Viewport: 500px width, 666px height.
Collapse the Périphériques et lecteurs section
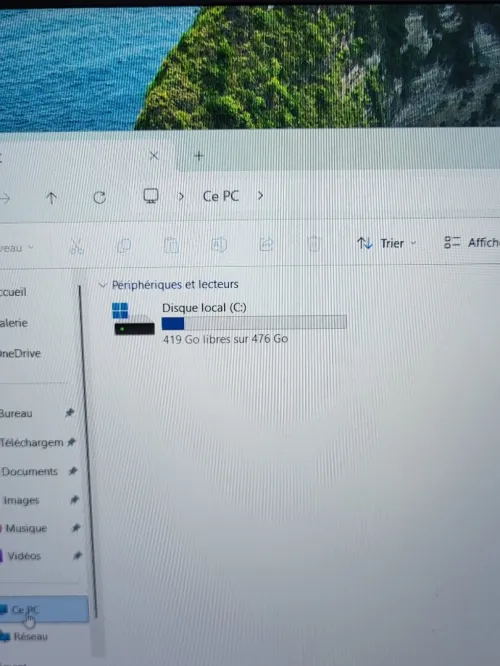point(102,285)
